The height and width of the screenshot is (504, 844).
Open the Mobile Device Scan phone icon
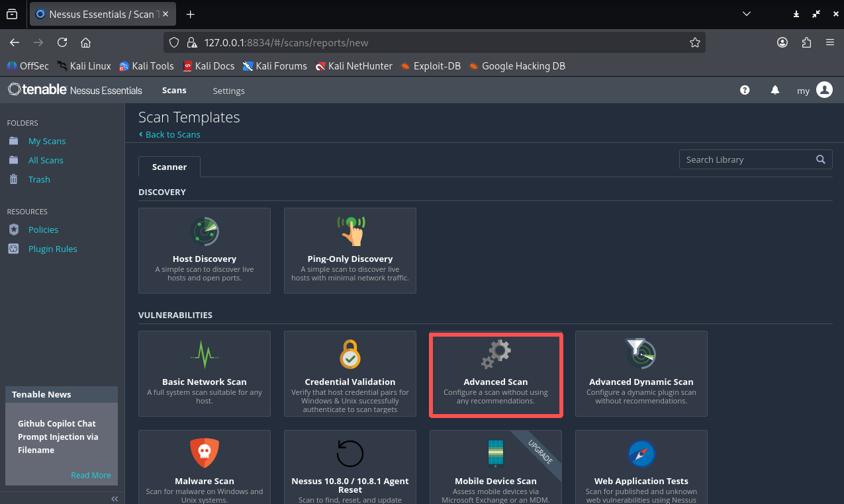point(496,454)
